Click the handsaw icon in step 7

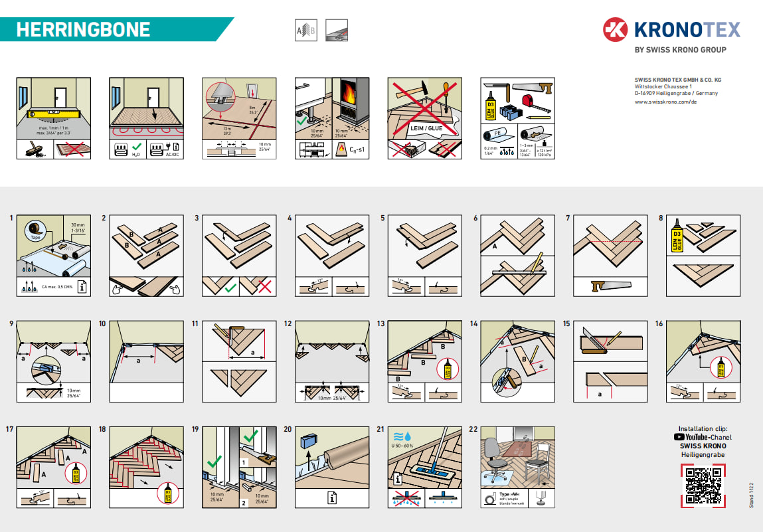[x=611, y=287]
